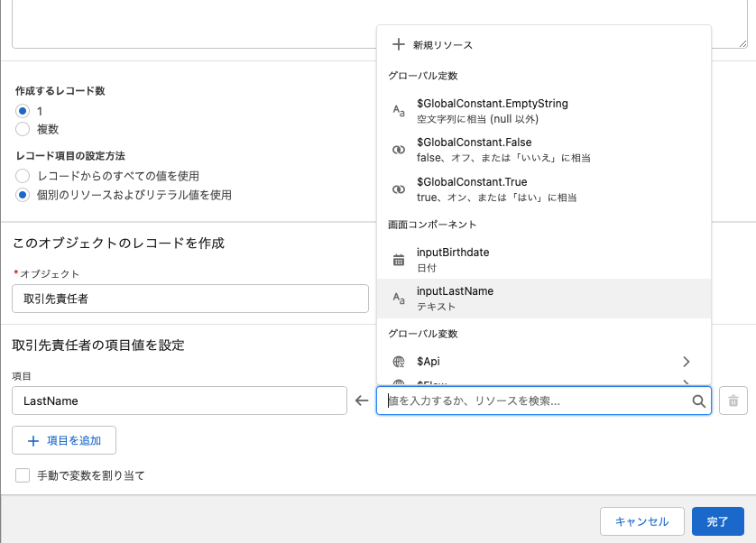This screenshot has width=756, height=543.
Task: Choose レコードからのすべての値を使用 option
Action: 23,176
